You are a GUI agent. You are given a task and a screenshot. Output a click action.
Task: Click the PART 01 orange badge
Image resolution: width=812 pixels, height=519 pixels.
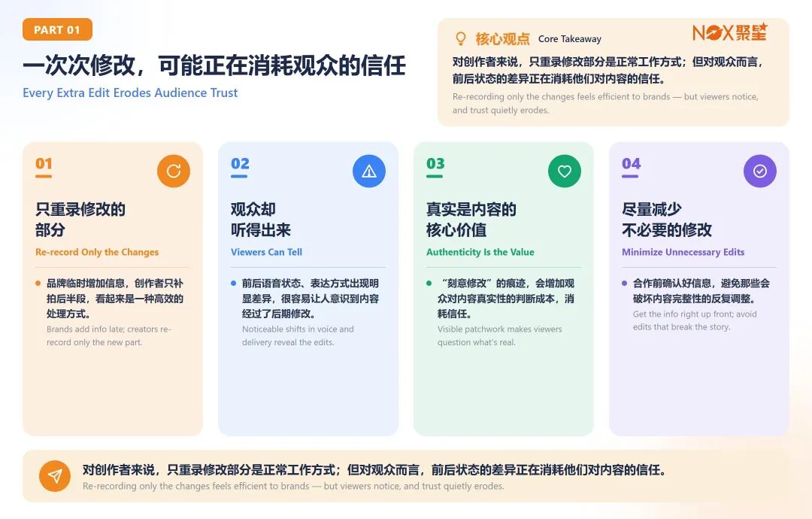(x=57, y=29)
